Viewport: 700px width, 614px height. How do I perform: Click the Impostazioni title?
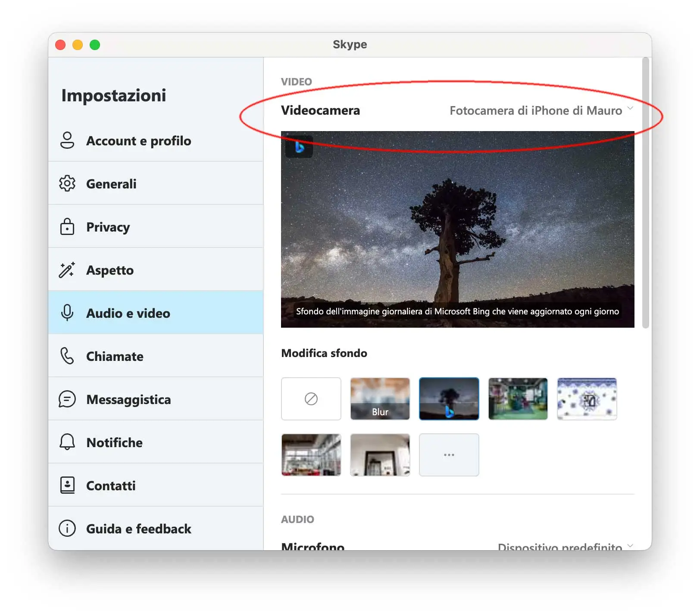click(114, 95)
